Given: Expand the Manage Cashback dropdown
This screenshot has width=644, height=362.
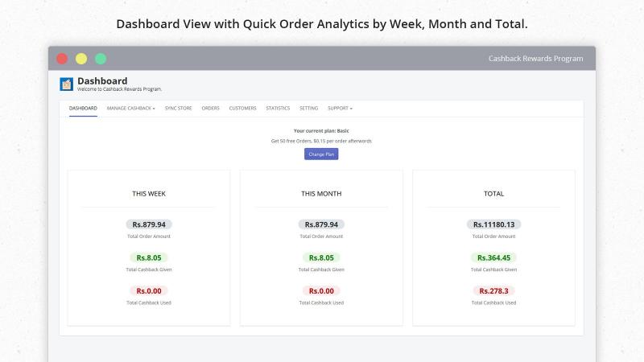Looking at the screenshot, I should pyautogui.click(x=131, y=109).
